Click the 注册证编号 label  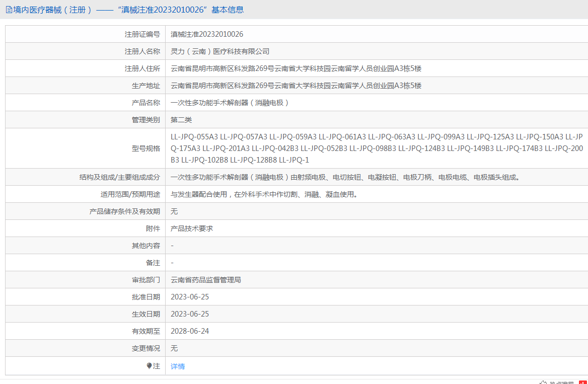(x=142, y=35)
